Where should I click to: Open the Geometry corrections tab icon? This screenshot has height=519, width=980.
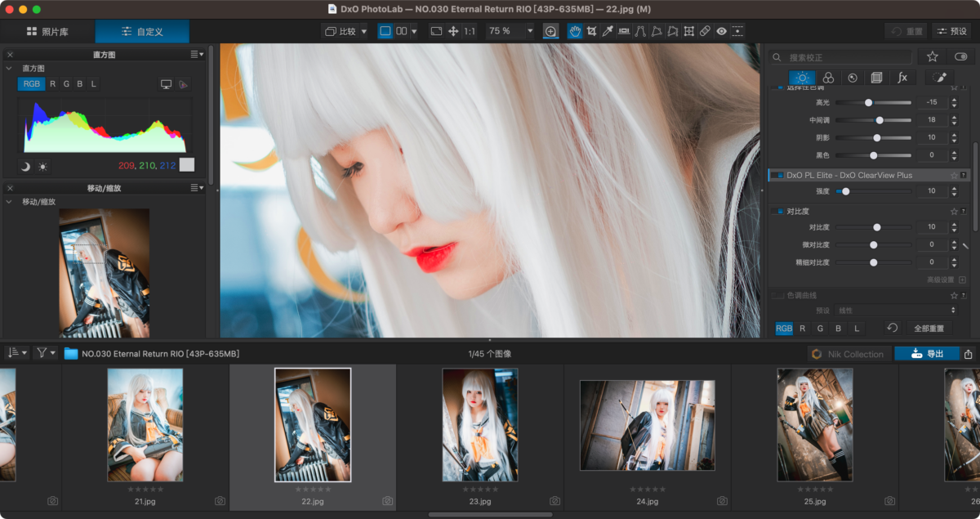pyautogui.click(x=877, y=78)
